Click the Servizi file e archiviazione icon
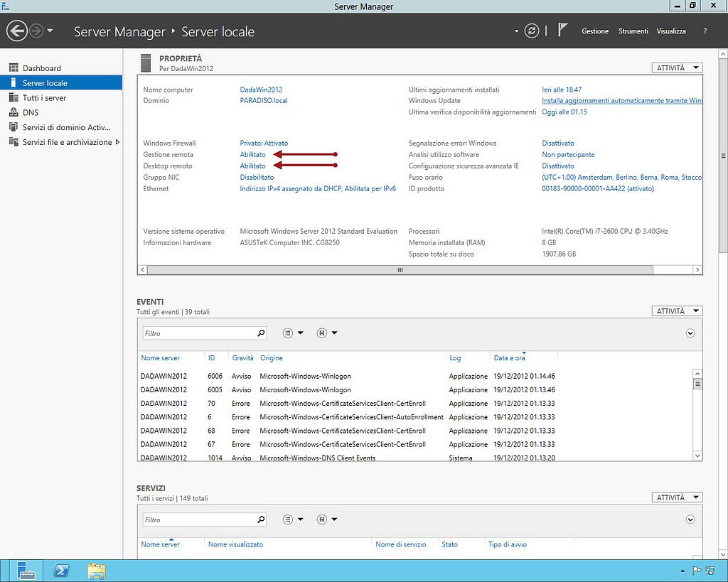Viewport: 728px width, 582px height. [14, 142]
